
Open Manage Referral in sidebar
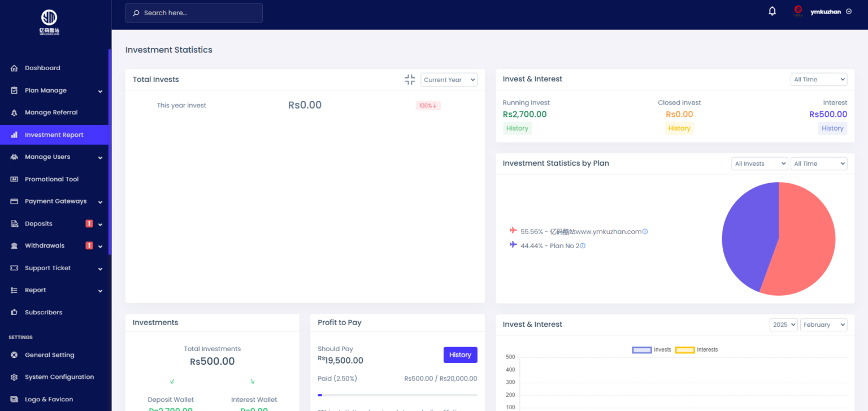pyautogui.click(x=51, y=113)
